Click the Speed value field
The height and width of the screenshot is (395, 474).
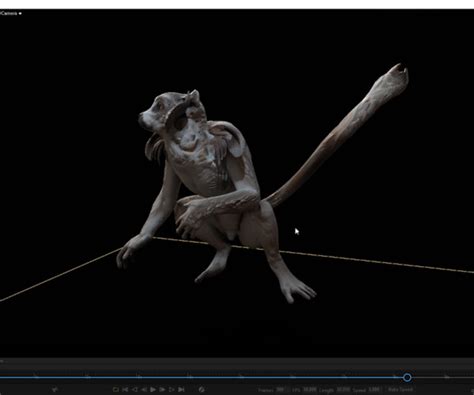pyautogui.click(x=374, y=389)
